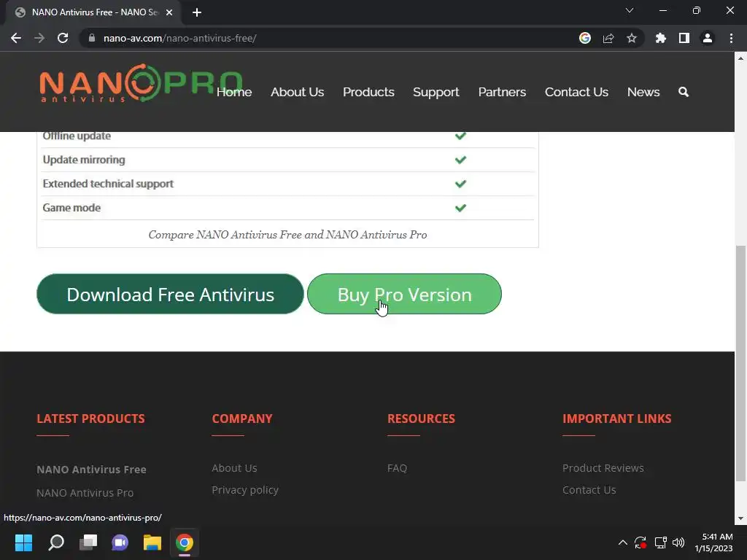Open the Chrome profile icon
This screenshot has width=747, height=560.
coord(708,38)
